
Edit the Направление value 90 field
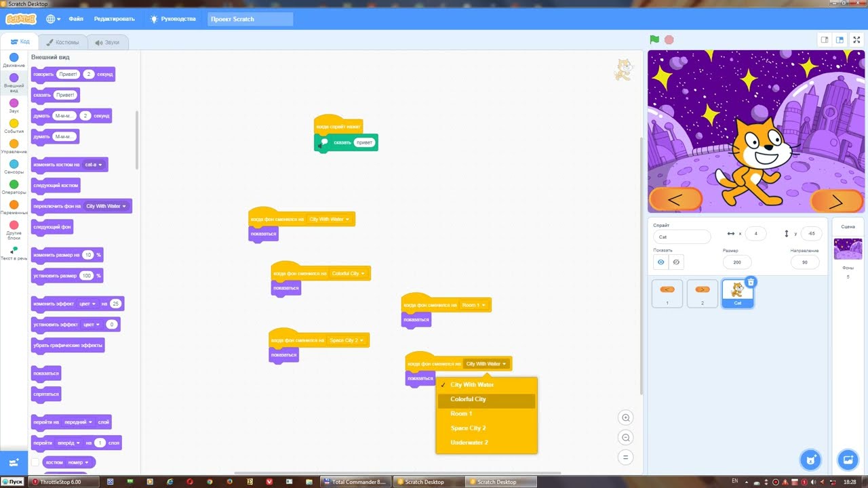pyautogui.click(x=805, y=262)
